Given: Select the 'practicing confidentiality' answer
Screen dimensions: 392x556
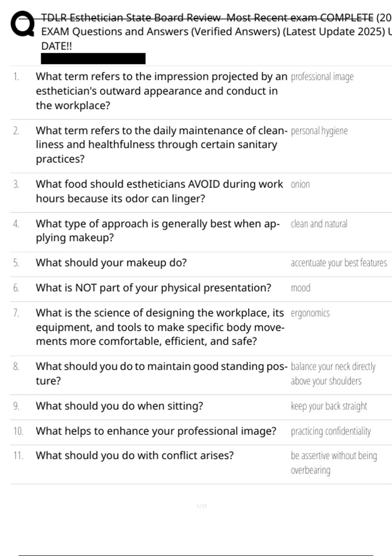Looking at the screenshot, I should 331,431.
